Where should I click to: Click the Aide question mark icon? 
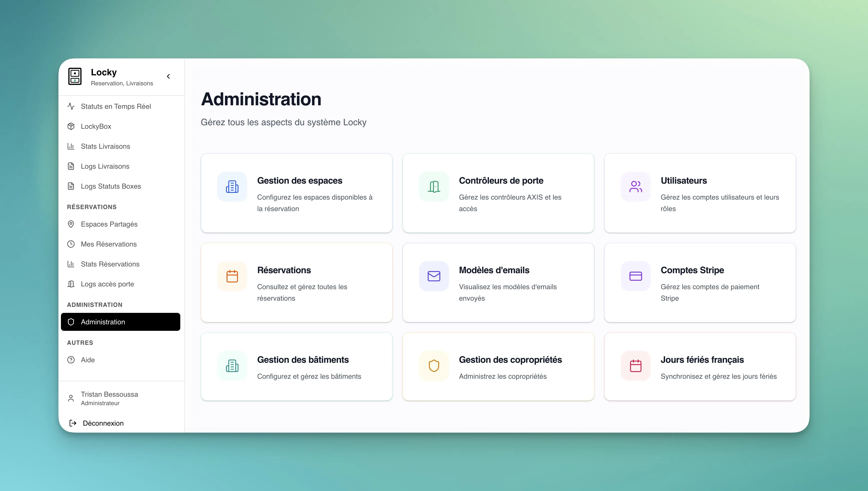[71, 360]
